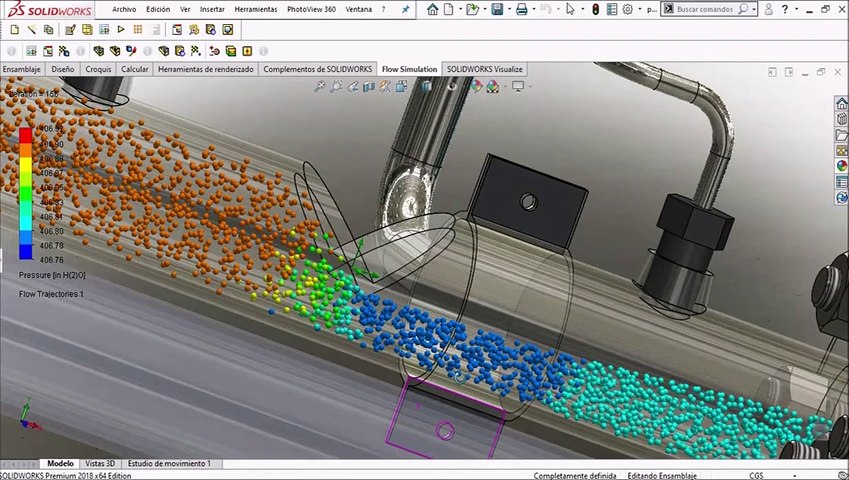Open the Insertar menu

click(x=212, y=9)
